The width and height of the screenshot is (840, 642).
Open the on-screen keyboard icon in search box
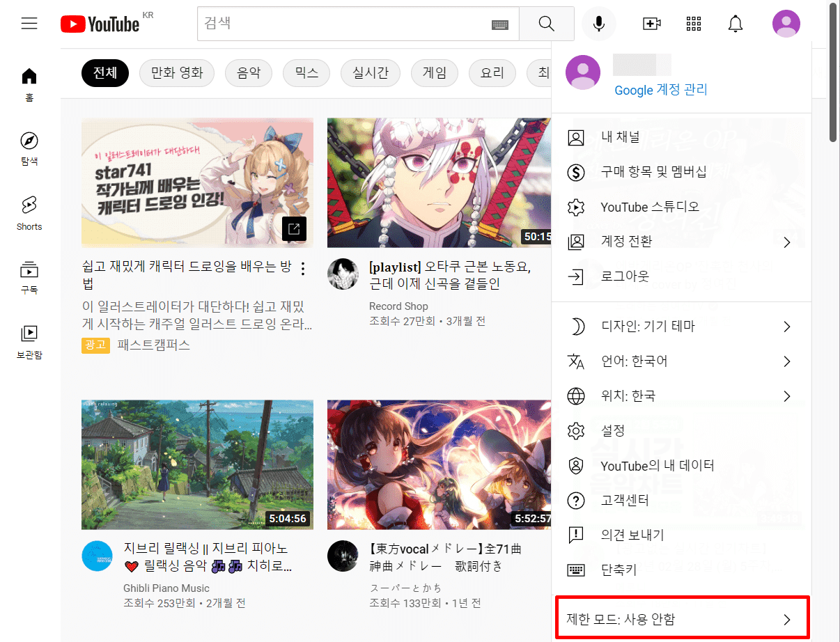(499, 24)
